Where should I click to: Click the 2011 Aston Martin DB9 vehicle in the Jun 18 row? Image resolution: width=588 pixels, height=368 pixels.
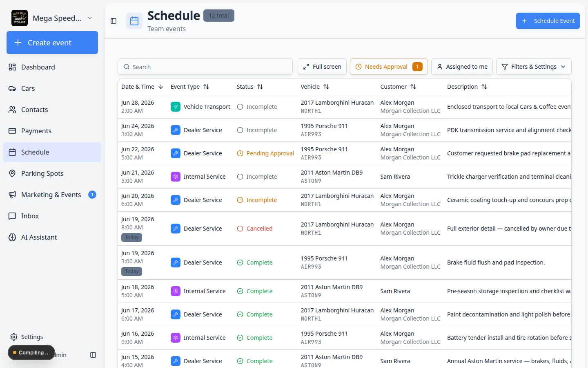click(x=332, y=287)
